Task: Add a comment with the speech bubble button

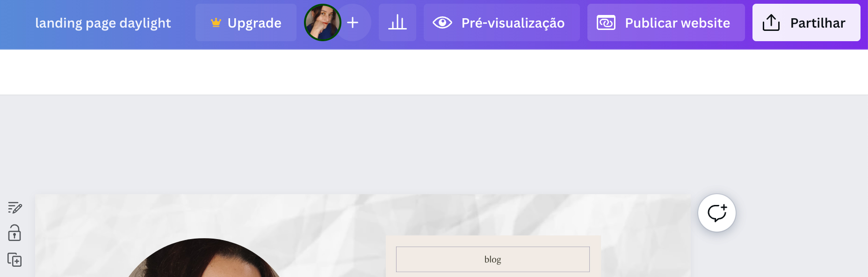Action: (717, 213)
